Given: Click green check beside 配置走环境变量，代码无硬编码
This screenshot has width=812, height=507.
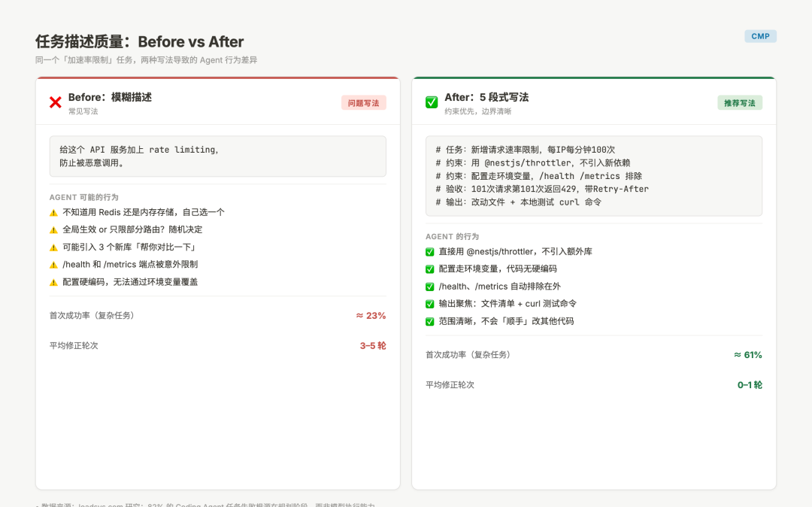Looking at the screenshot, I should (x=430, y=269).
